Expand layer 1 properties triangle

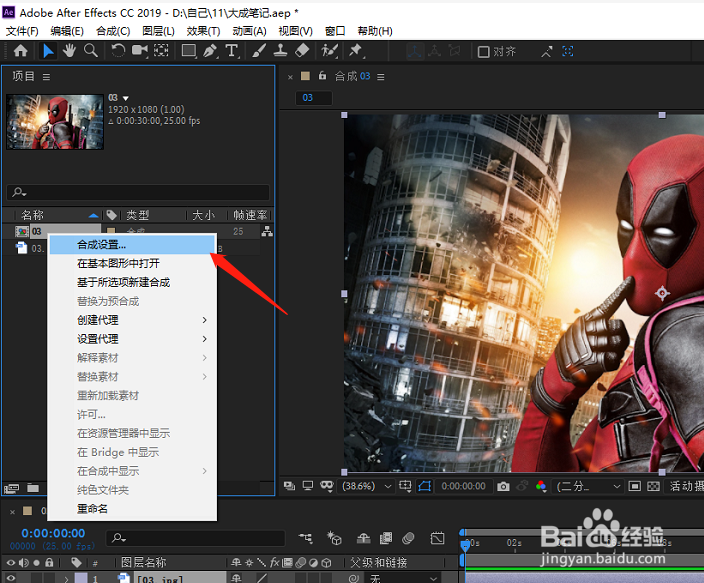pos(66,579)
